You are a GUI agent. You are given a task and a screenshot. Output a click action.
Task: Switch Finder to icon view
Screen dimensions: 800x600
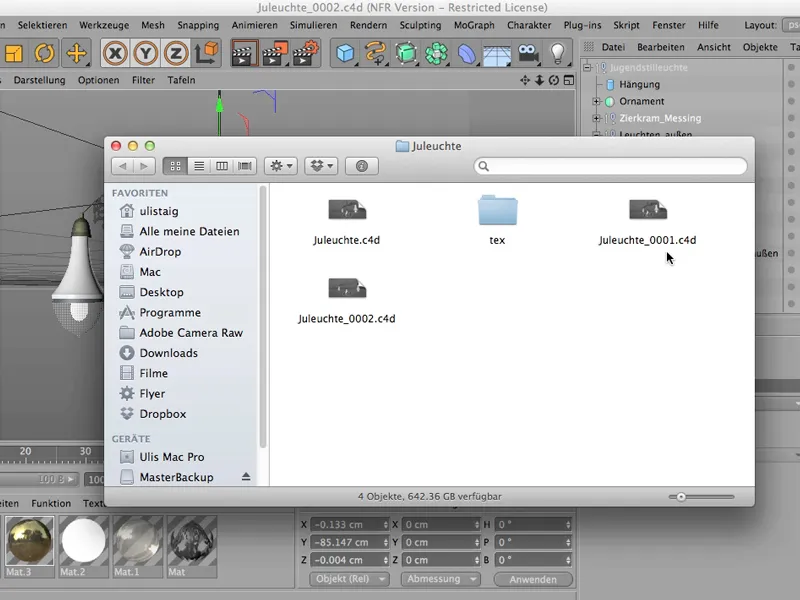(175, 166)
